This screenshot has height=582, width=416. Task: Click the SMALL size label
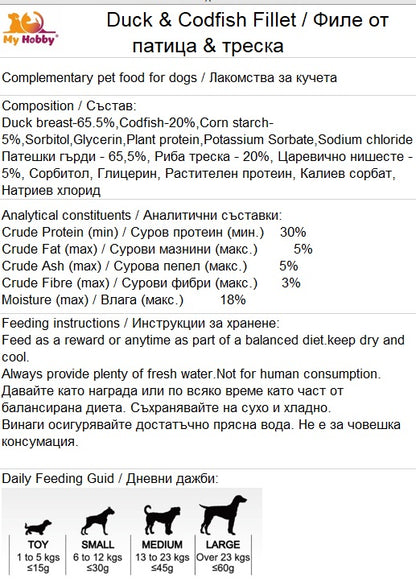[98, 545]
